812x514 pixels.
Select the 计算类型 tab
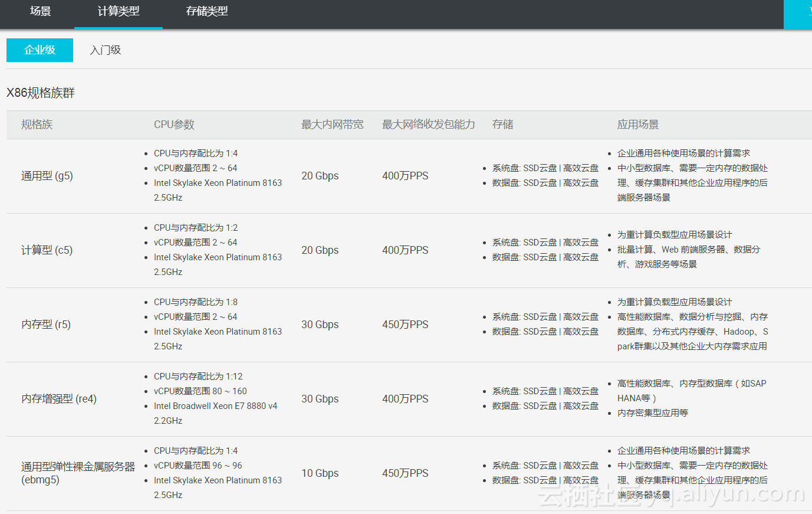(x=119, y=11)
